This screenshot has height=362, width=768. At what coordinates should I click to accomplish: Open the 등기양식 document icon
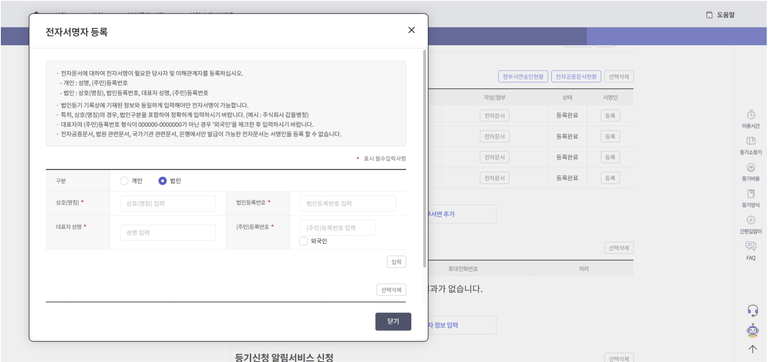pos(751,194)
